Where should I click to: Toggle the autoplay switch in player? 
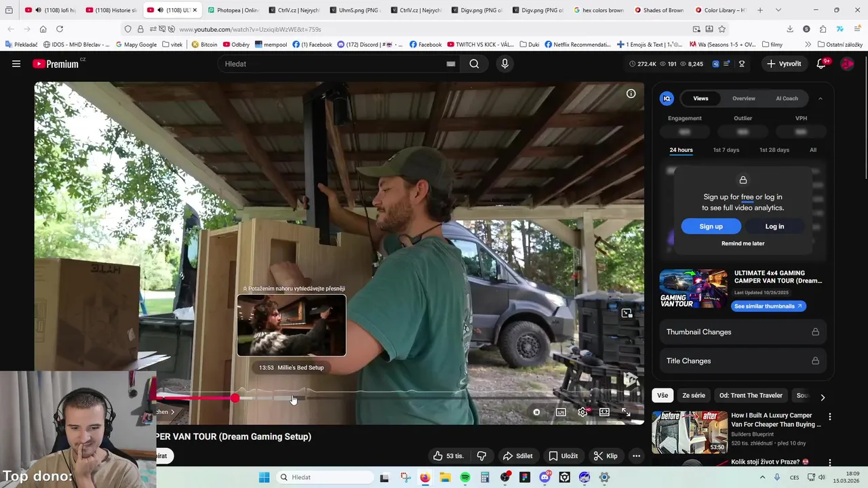[536, 412]
